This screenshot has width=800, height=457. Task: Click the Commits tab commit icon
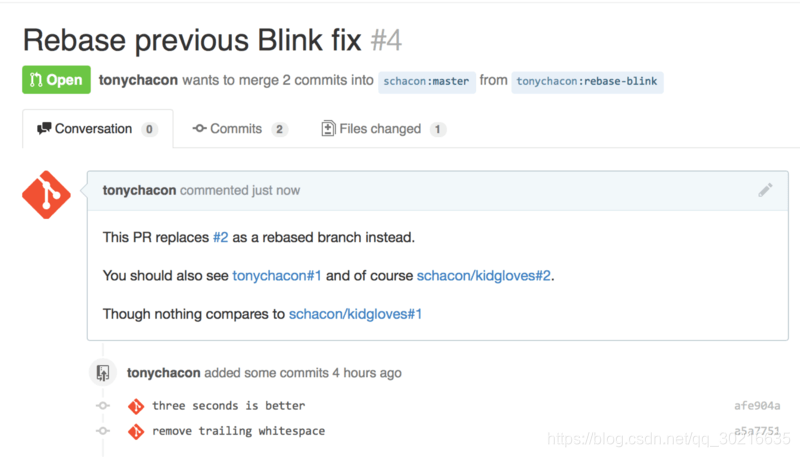point(199,129)
